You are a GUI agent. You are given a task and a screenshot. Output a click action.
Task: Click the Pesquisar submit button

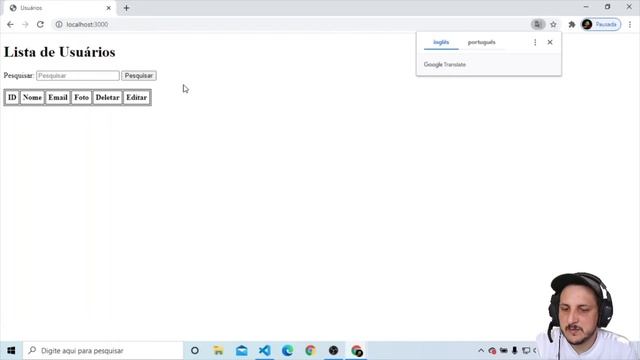[x=139, y=76]
